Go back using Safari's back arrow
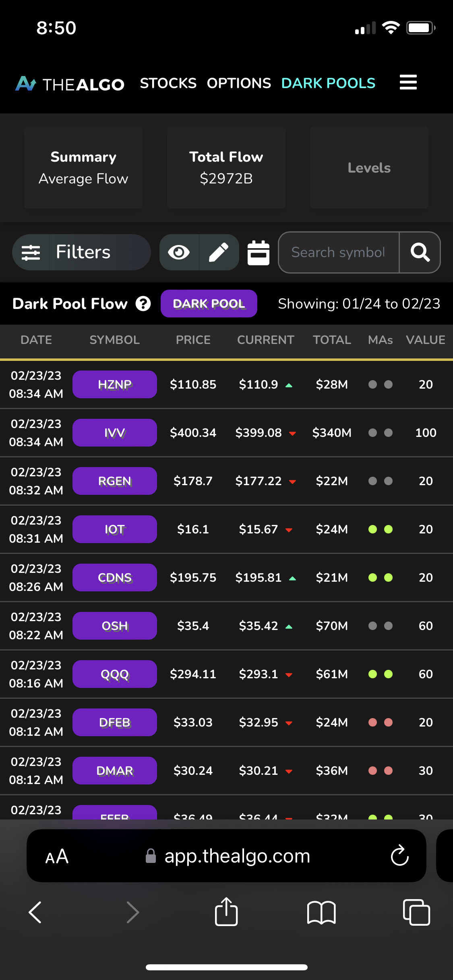This screenshot has width=453, height=980. [x=35, y=912]
